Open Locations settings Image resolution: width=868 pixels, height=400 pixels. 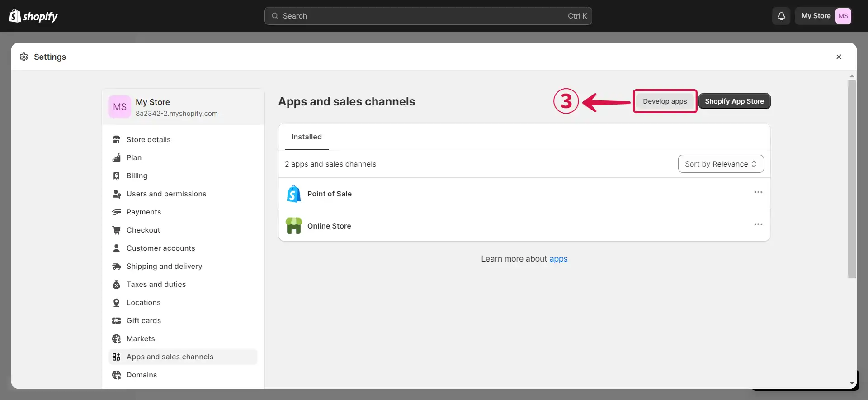(x=183, y=302)
